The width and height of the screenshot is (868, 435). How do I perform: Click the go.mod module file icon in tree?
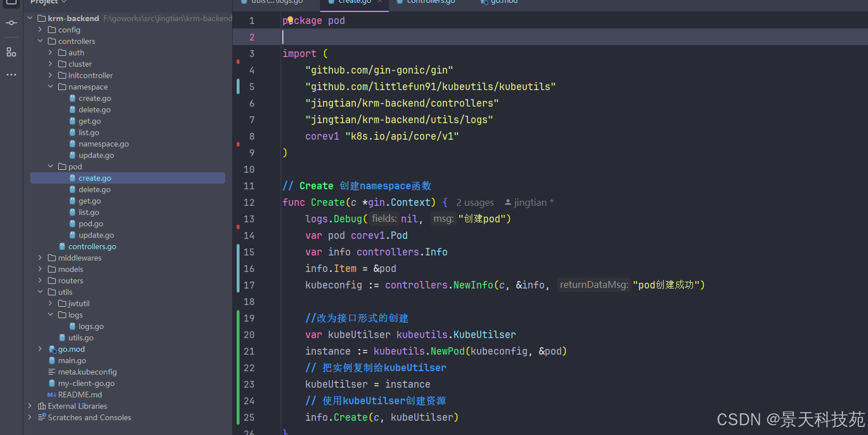(52, 349)
